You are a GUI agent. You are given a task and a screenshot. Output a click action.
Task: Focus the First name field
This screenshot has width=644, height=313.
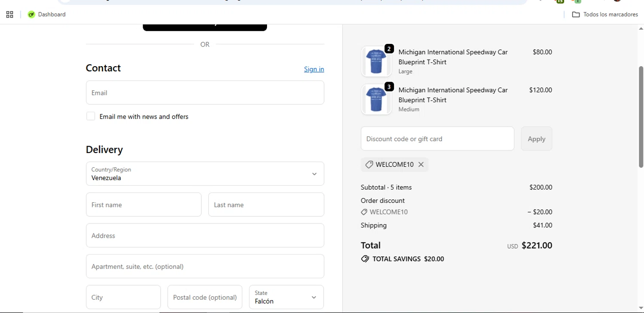click(x=143, y=205)
